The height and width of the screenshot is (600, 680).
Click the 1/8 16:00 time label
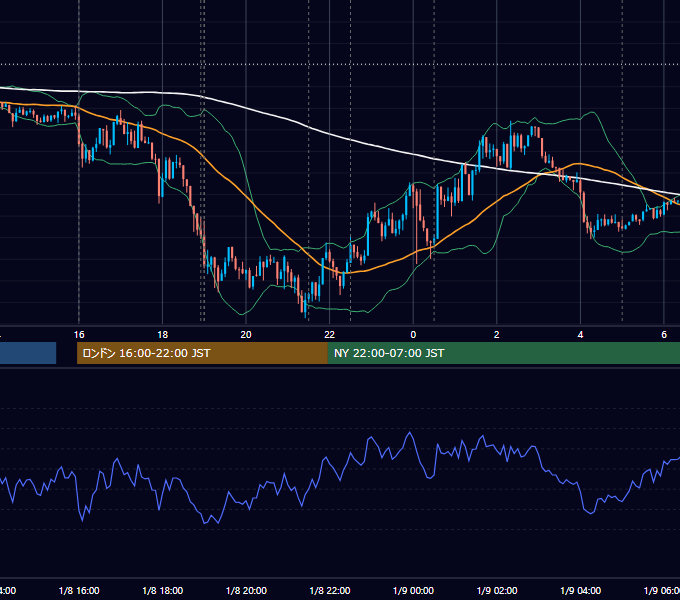(x=79, y=590)
